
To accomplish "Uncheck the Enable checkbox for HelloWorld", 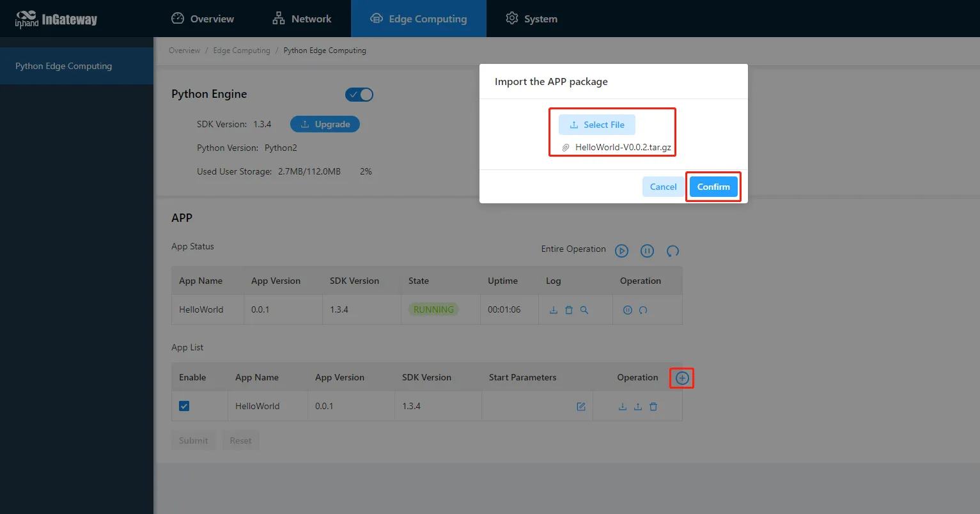I will click(184, 406).
